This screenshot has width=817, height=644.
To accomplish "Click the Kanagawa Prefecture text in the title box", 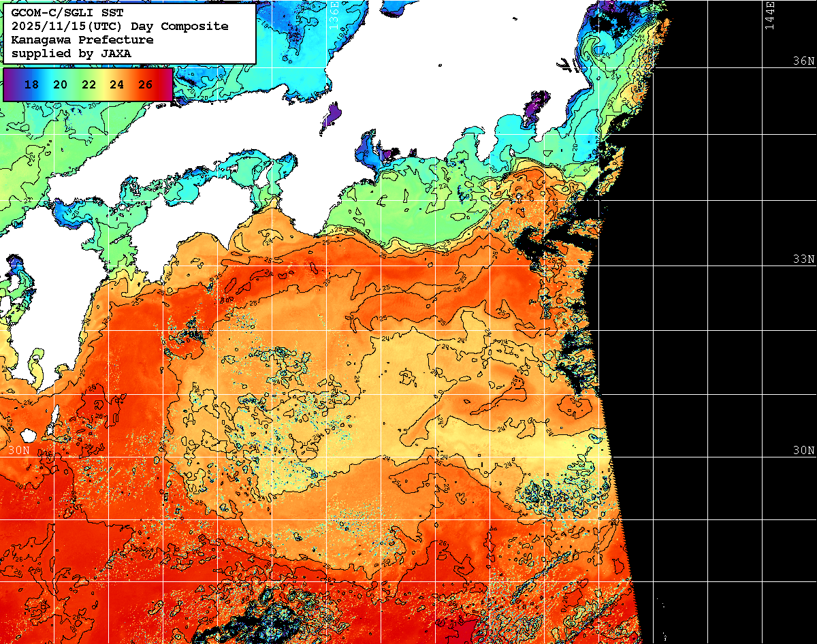I will click(x=82, y=39).
